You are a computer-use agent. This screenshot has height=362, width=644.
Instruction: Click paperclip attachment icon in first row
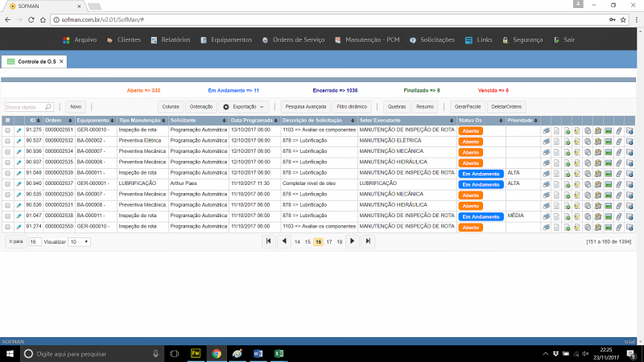[619, 130]
